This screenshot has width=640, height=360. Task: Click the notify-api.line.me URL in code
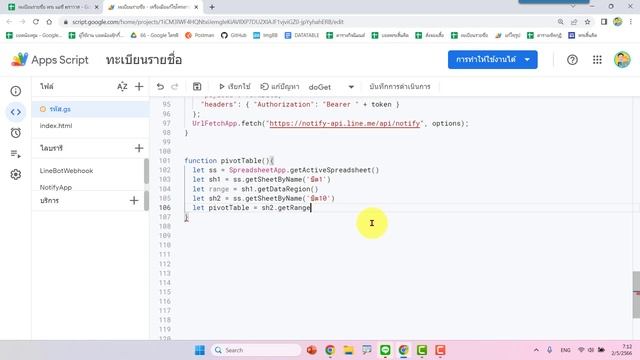tap(344, 123)
